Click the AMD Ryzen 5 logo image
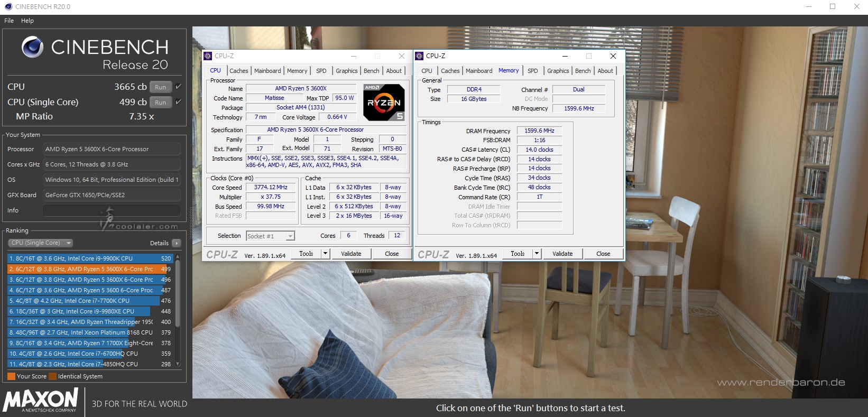This screenshot has height=417, width=868. click(x=384, y=102)
